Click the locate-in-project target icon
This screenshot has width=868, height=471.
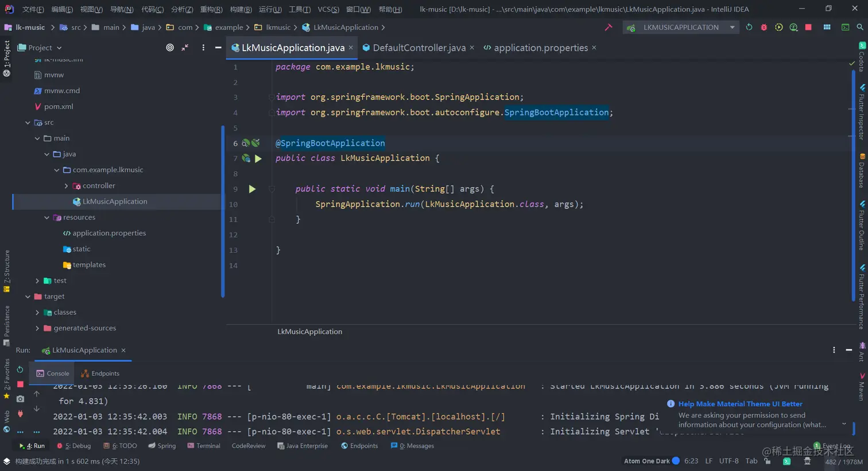[170, 48]
